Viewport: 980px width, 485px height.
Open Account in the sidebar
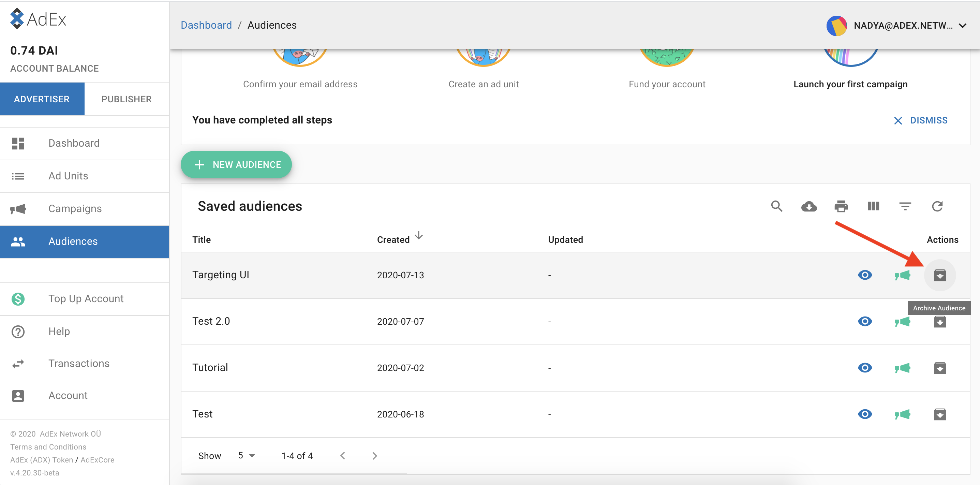point(85,396)
